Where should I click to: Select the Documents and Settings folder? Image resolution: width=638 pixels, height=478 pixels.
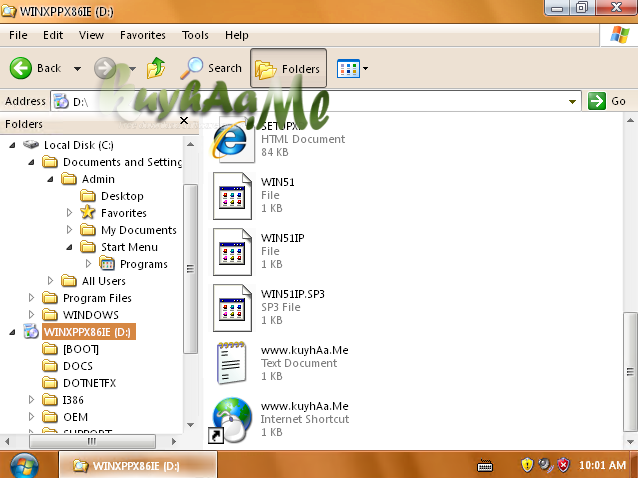tap(112, 162)
